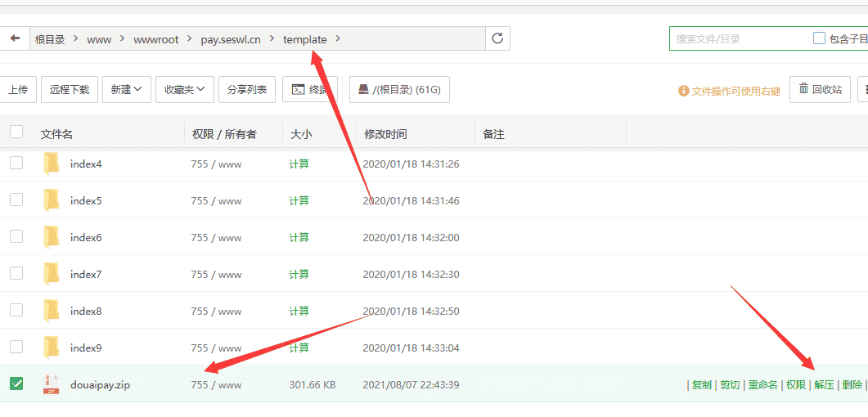The image size is (868, 417).
Task: Click the 2020/01/18 14:33:04 timestamp
Action: 411,348
